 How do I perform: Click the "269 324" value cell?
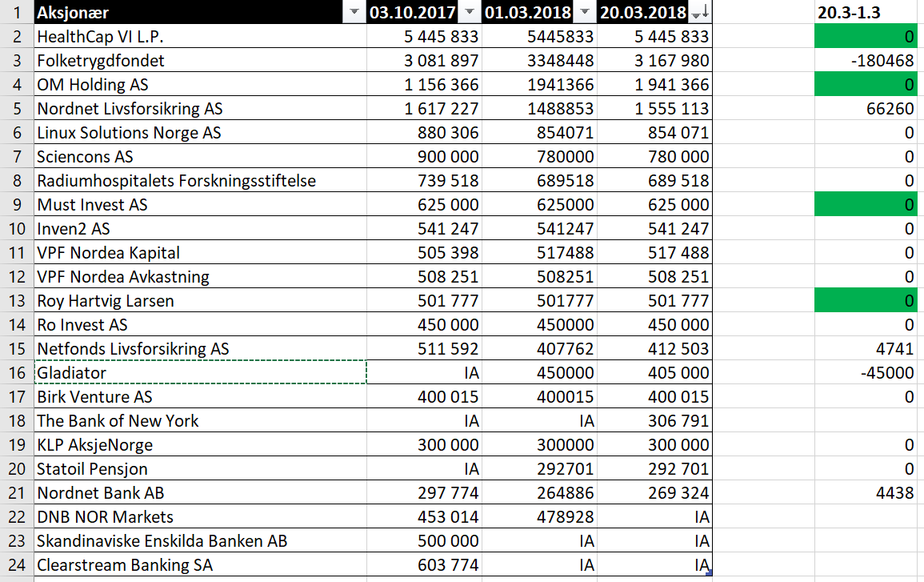click(655, 493)
